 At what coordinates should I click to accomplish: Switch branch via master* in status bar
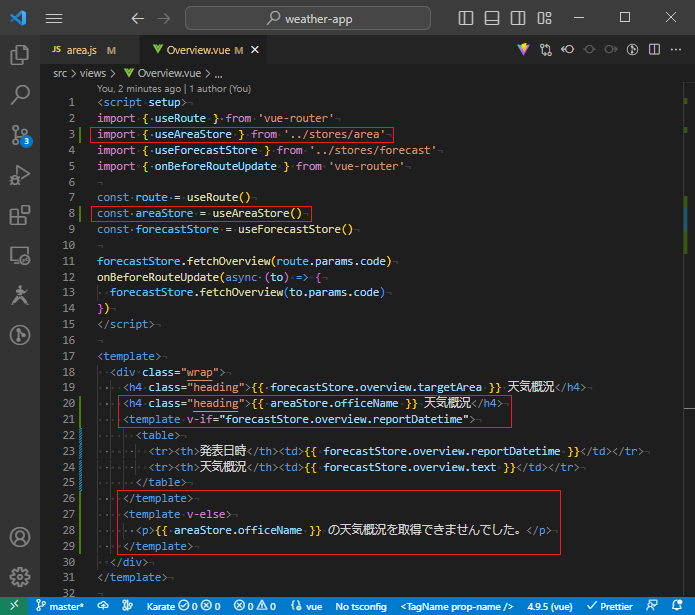click(60, 606)
